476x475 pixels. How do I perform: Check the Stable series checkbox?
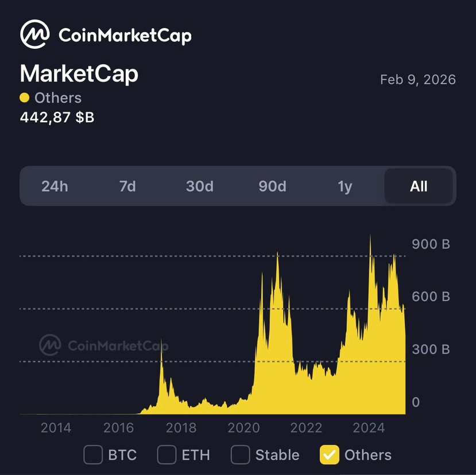(x=240, y=455)
